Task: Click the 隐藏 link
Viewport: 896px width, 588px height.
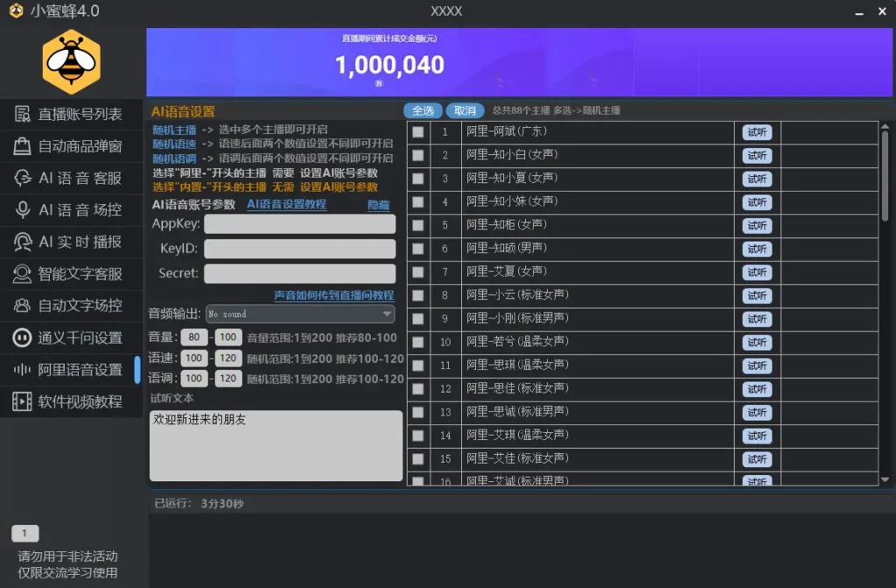Action: coord(378,205)
